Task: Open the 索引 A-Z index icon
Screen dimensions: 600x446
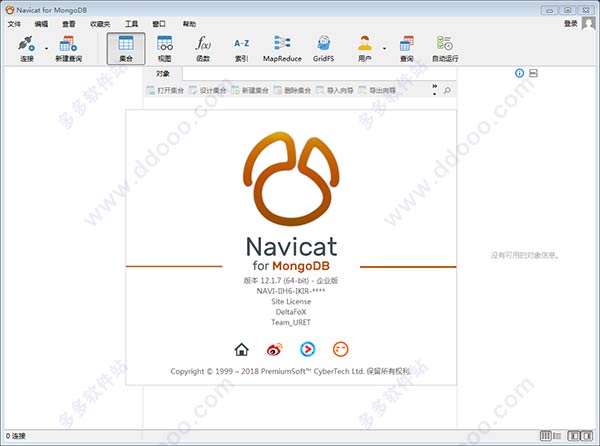Action: (x=241, y=49)
